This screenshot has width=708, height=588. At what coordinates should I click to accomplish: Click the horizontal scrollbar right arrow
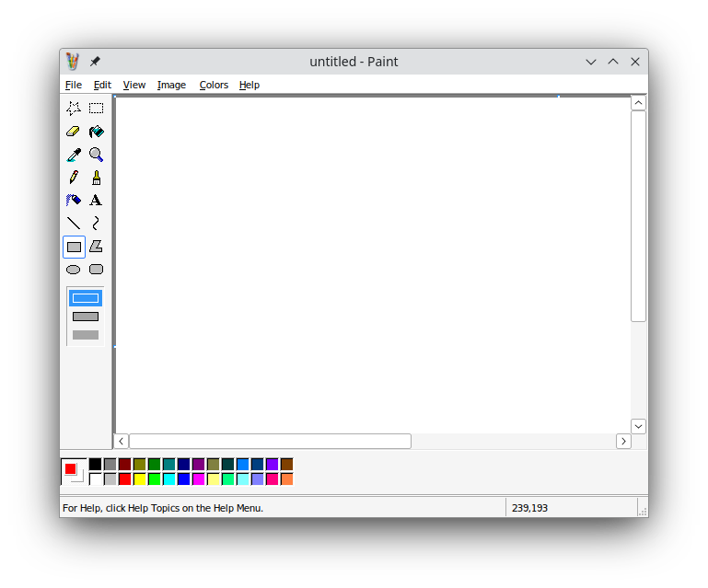click(623, 442)
